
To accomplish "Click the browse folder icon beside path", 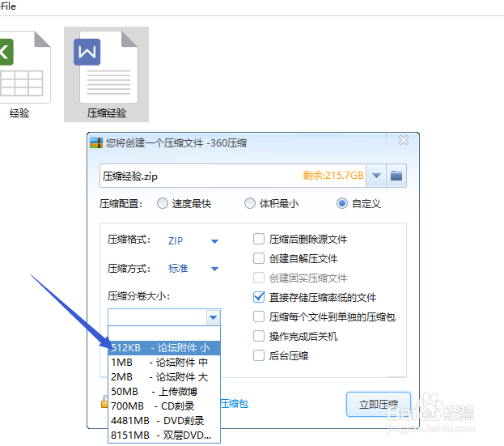I will 396,176.
